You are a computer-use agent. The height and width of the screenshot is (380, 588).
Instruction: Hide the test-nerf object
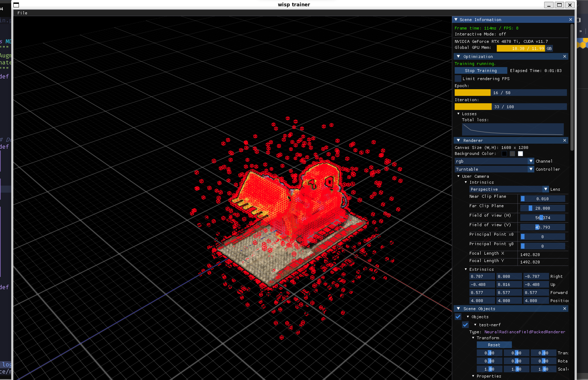pos(466,325)
